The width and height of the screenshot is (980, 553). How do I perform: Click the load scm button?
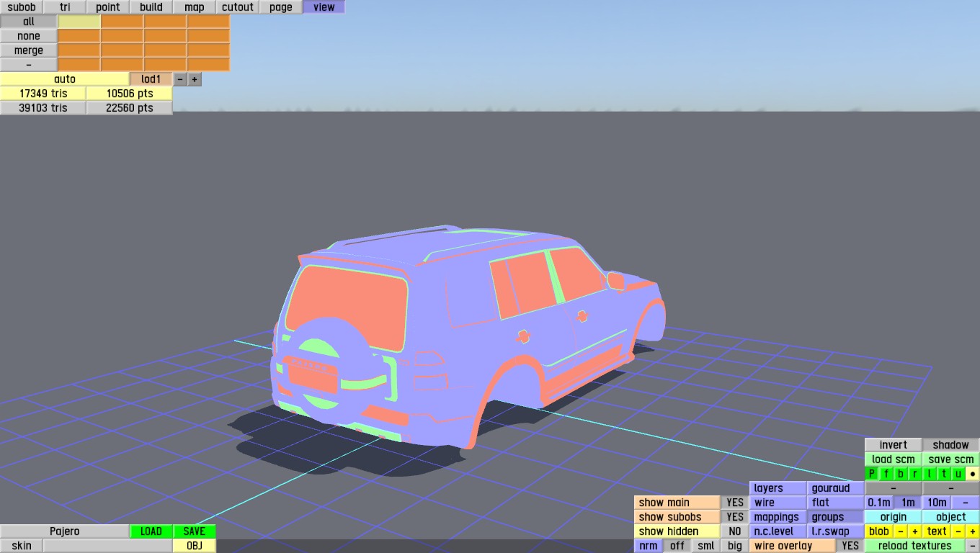point(894,459)
